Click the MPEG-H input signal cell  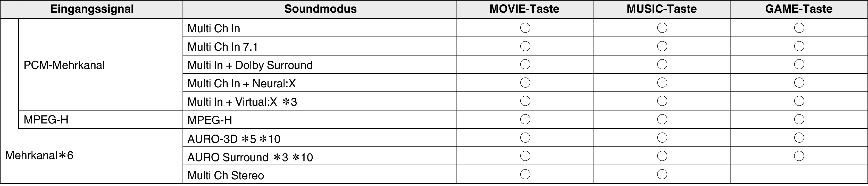[101, 120]
